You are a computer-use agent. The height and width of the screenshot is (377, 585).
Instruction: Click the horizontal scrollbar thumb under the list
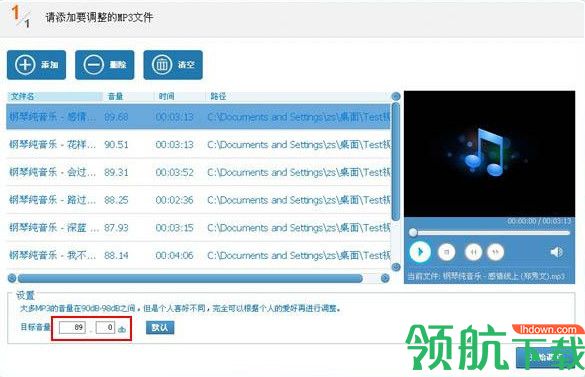pyautogui.click(x=190, y=278)
